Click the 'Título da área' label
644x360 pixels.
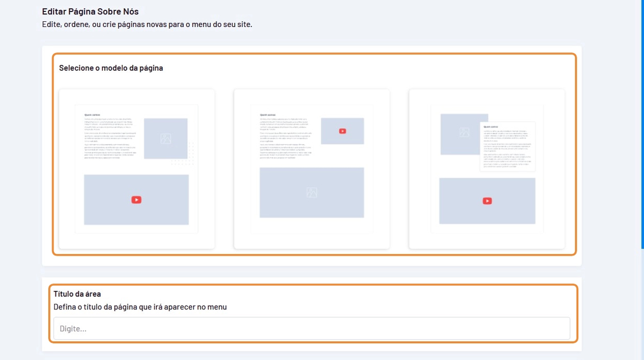click(x=77, y=294)
